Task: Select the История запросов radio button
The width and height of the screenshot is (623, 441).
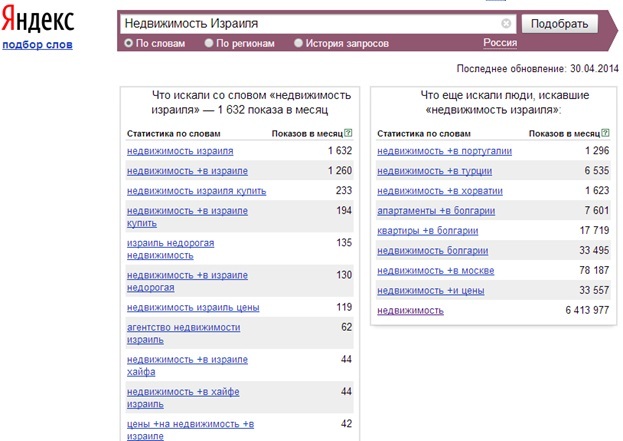Action: pyautogui.click(x=298, y=43)
